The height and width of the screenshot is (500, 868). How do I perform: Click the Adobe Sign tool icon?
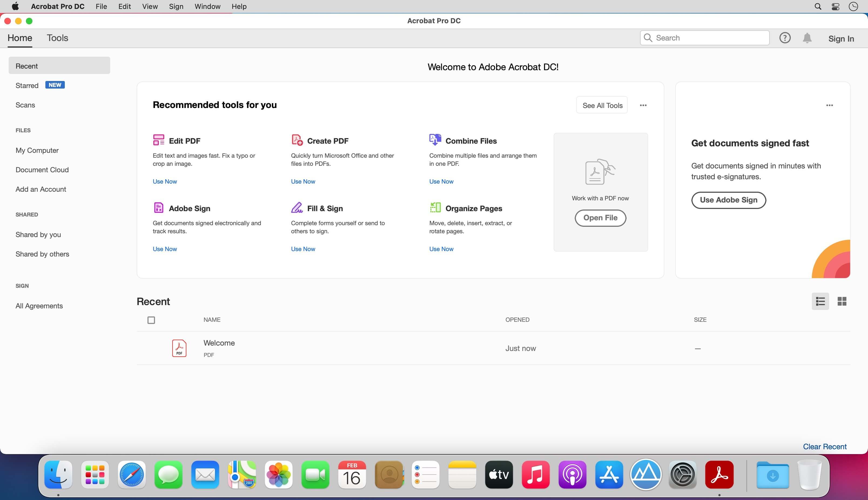click(159, 207)
